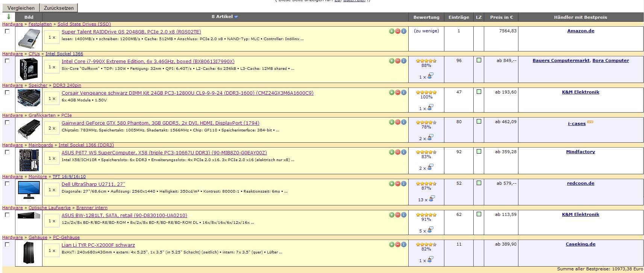Screen dimensions: 644x273
Task: Click '(zu wenige)' rating text for RAIDDrive
Action: (x=426, y=31)
